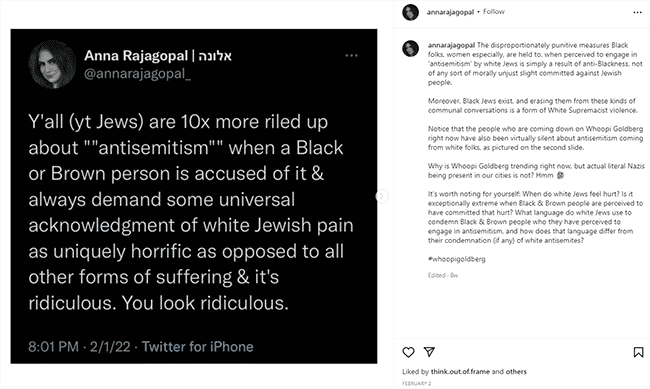Viewport: 650px width, 389px height.
Task: Follow the annarajagopal account
Action: click(x=493, y=12)
